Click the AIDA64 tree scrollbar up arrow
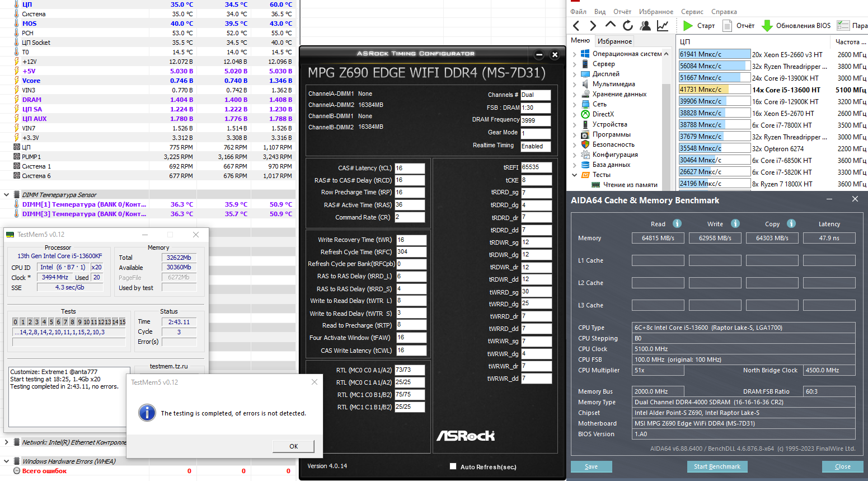Screen dimensions: 868x481 (x=666, y=54)
